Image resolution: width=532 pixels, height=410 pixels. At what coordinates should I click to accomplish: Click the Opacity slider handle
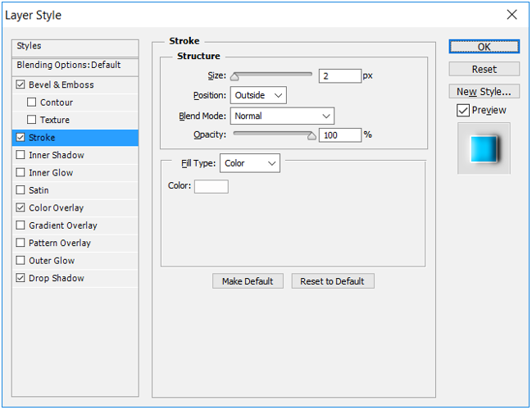311,136
